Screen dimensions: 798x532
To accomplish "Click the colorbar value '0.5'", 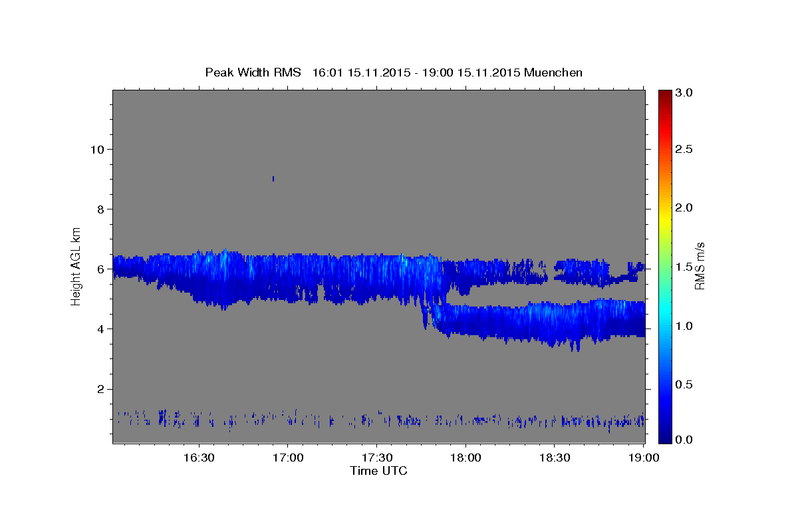I will tap(685, 385).
